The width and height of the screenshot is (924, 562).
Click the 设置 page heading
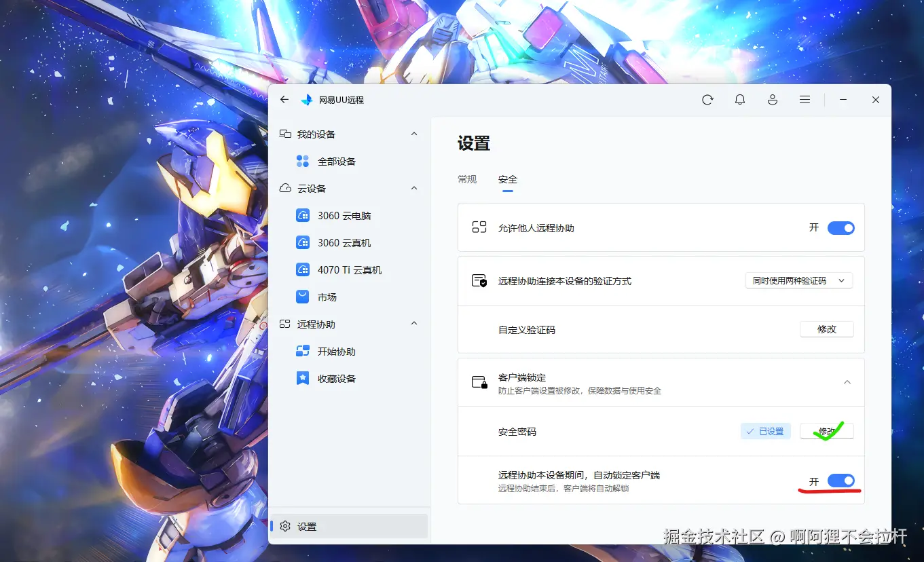[x=474, y=143]
